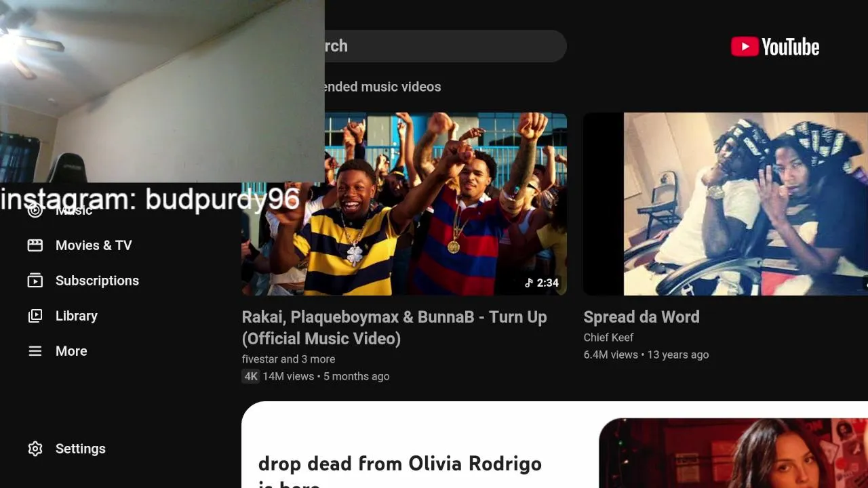Open the Spread da Word title
This screenshot has height=488, width=868.
pos(642,317)
